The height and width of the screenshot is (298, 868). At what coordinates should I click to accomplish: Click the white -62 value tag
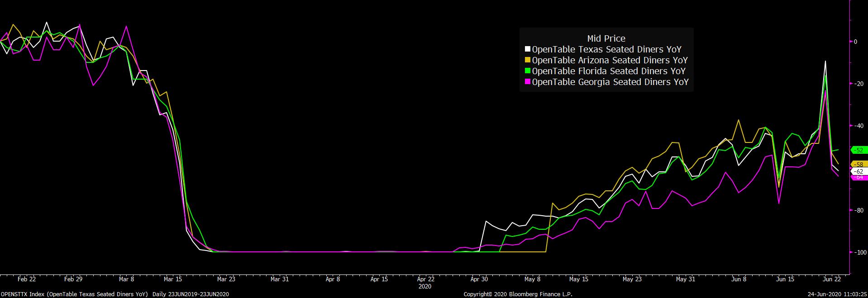click(858, 172)
